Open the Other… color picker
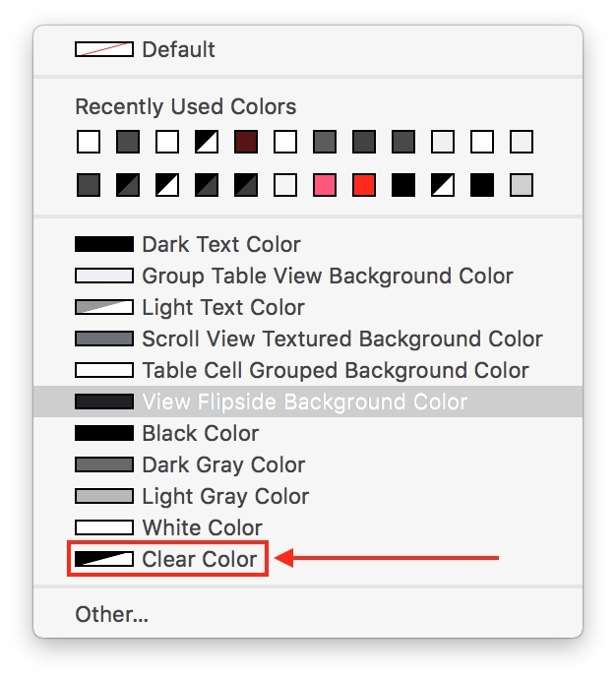 [111, 615]
